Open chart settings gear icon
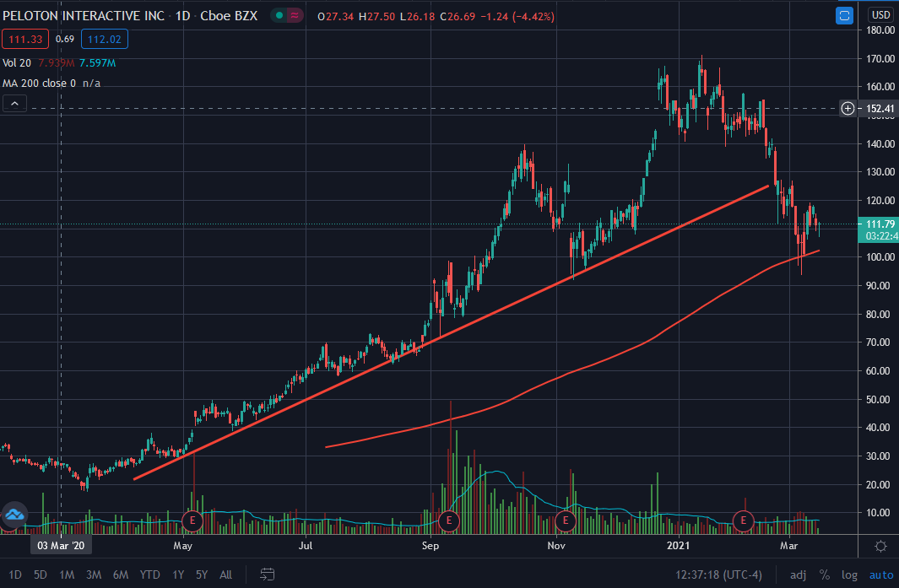 point(880,546)
